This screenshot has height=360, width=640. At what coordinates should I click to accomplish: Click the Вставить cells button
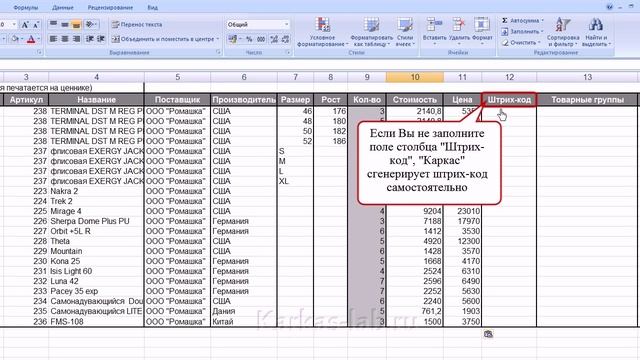(434, 31)
